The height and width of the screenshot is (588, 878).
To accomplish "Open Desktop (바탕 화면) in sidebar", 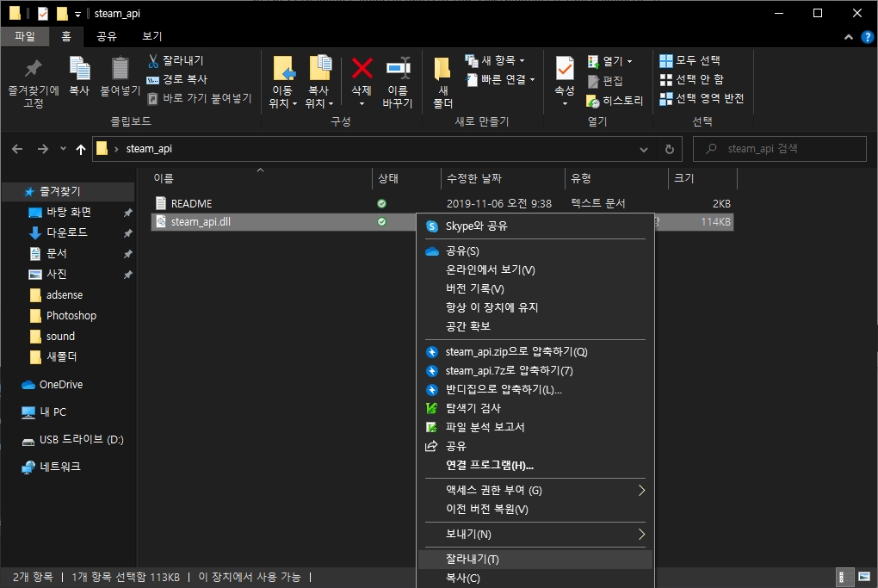I will click(68, 213).
